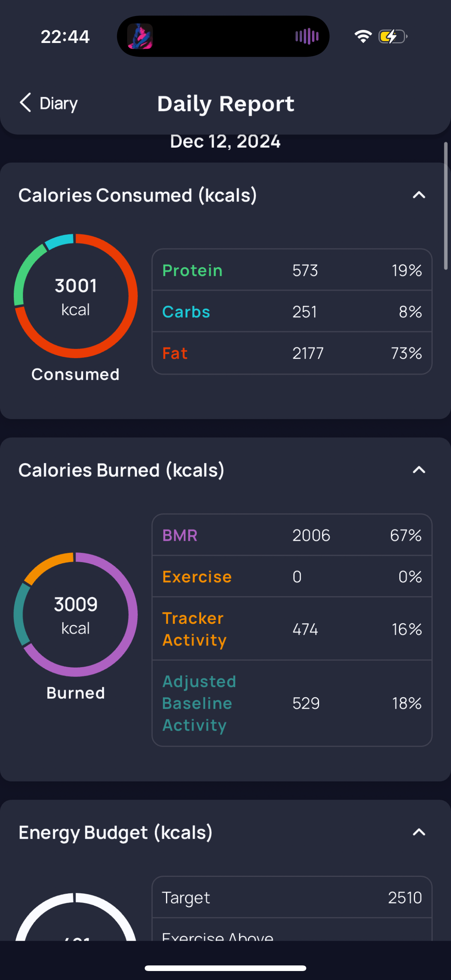Open the BMR row

coord(292,535)
